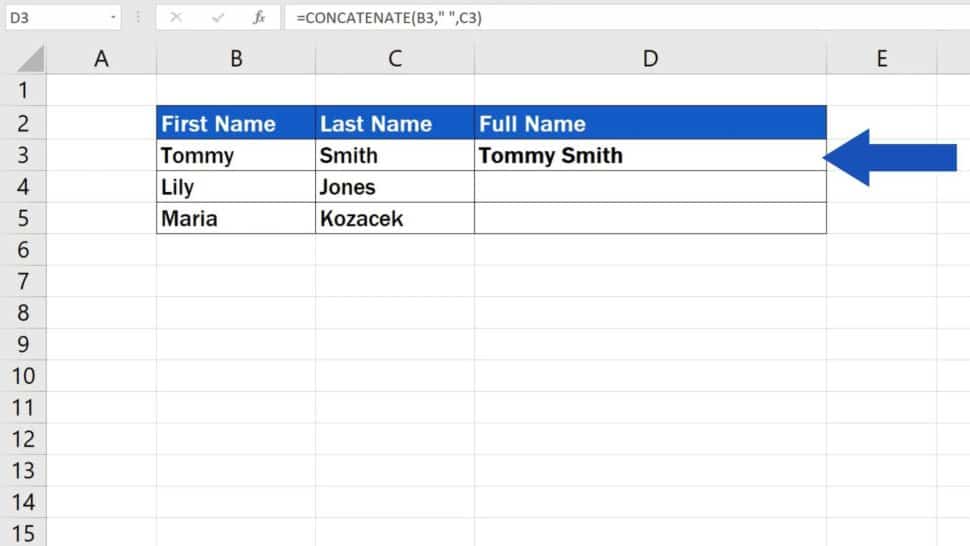Select row 10 header
This screenshot has height=546, width=970.
tap(23, 376)
